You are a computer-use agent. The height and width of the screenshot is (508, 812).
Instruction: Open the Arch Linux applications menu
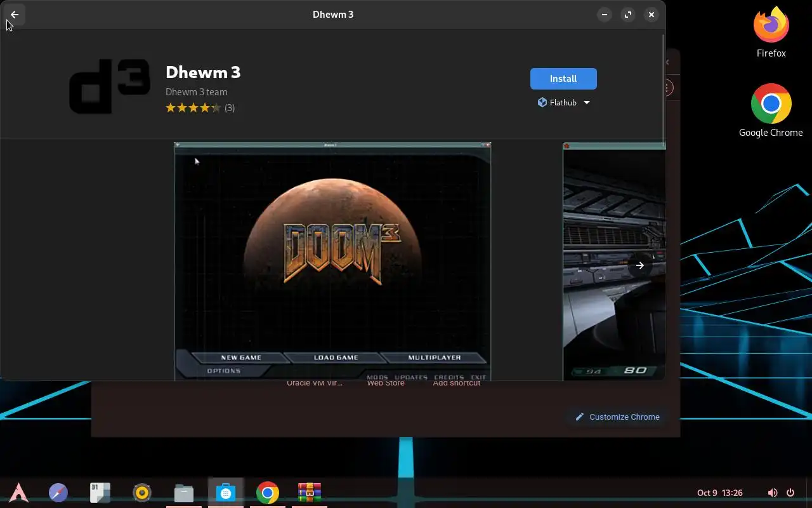18,493
